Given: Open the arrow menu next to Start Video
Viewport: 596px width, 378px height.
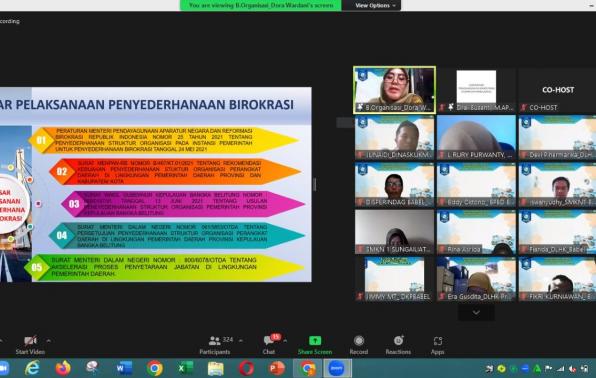Looking at the screenshot, I should pyautogui.click(x=49, y=340).
